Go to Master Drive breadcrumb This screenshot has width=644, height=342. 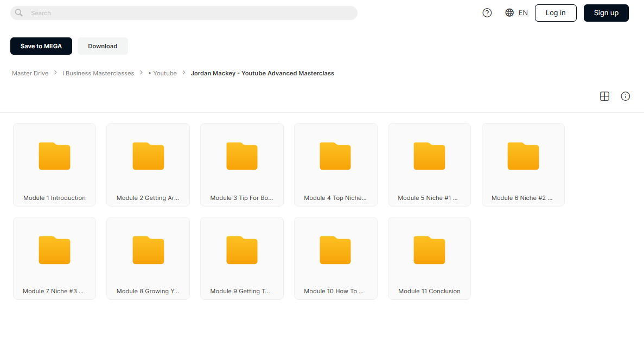[x=30, y=73]
